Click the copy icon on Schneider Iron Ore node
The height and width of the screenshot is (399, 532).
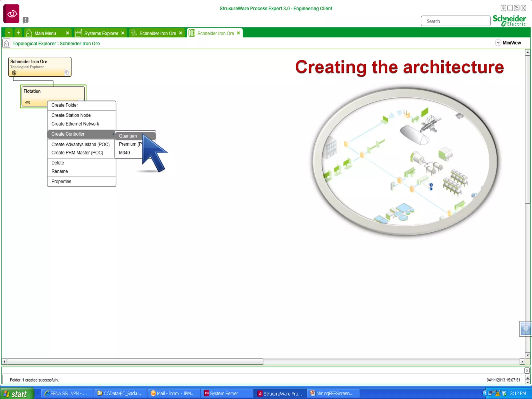point(67,72)
